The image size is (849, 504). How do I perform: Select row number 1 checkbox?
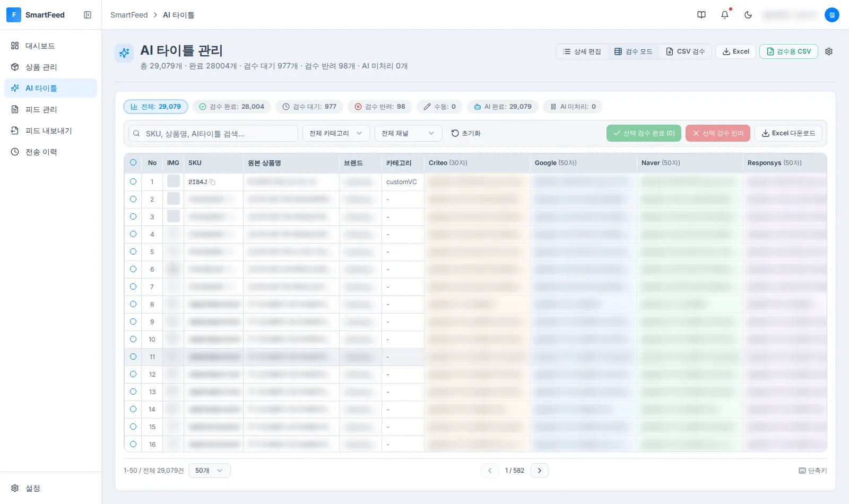pyautogui.click(x=133, y=181)
